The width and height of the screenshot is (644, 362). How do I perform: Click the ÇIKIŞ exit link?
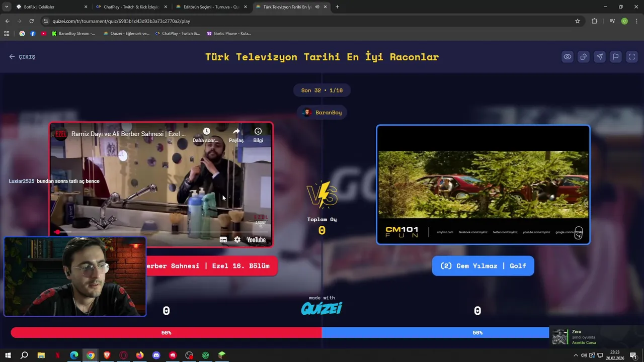click(22, 57)
